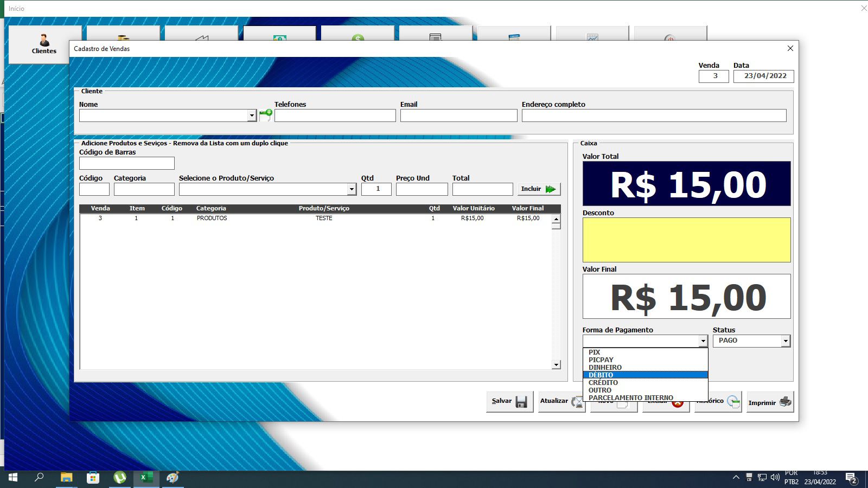Save the sale with Salvar
This screenshot has height=488, width=868.
(x=509, y=401)
